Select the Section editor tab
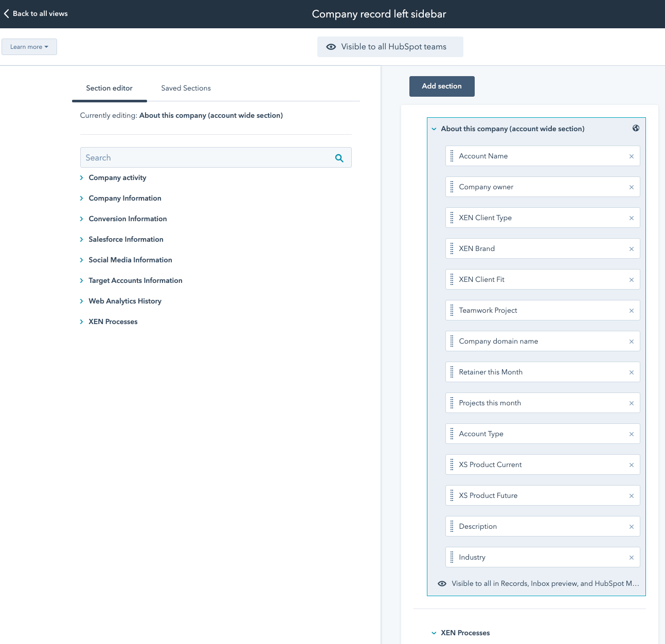665x644 pixels. 109,88
